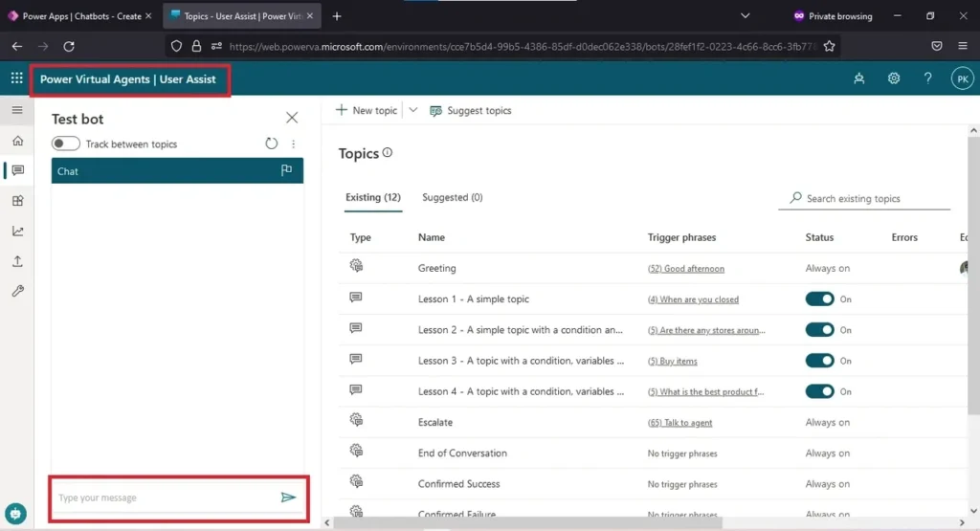Viewport: 980px width, 531px height.
Task: Open the test bot more options menu
Action: pyautogui.click(x=293, y=144)
